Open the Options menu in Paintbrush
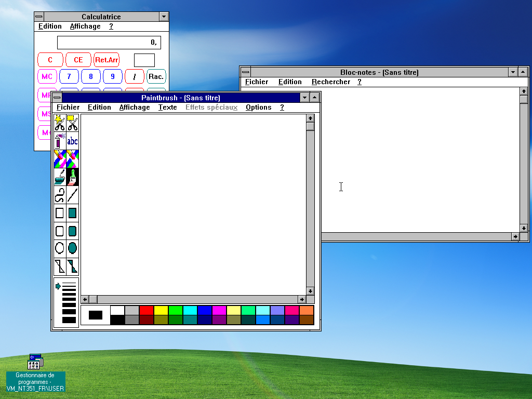Viewport: 532px width, 399px height. tap(258, 108)
